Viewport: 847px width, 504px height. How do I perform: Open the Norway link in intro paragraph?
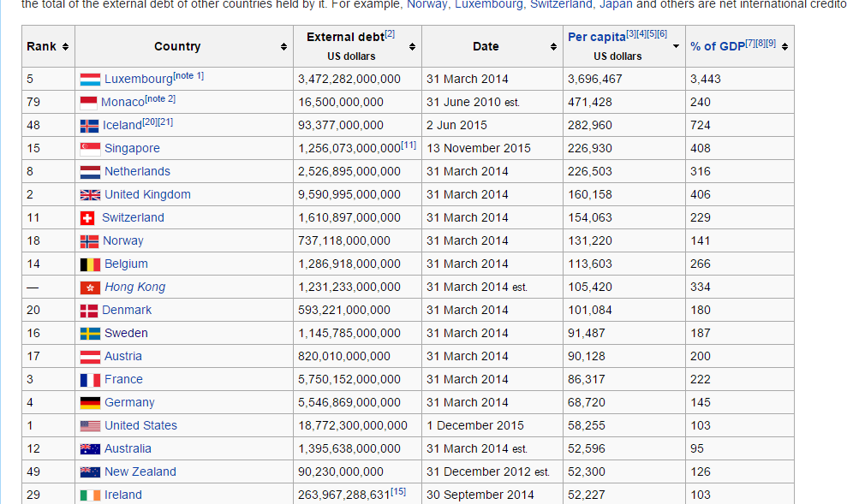[x=426, y=4]
